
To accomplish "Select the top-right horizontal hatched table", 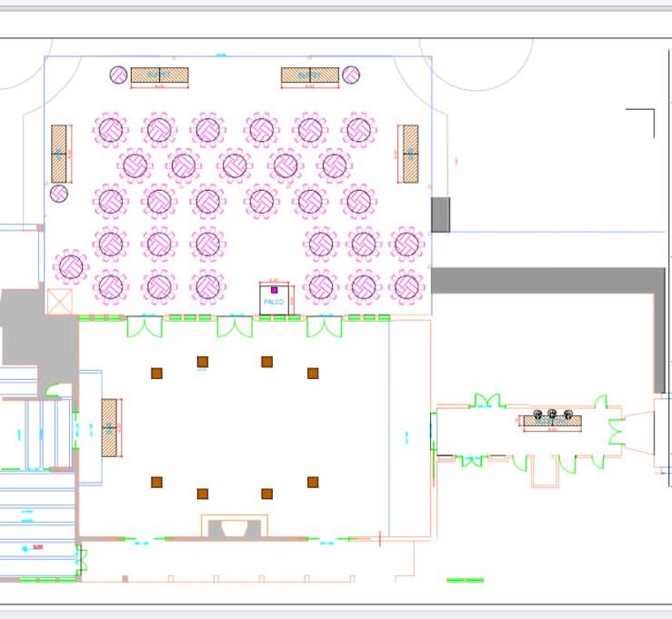I will coord(310,75).
